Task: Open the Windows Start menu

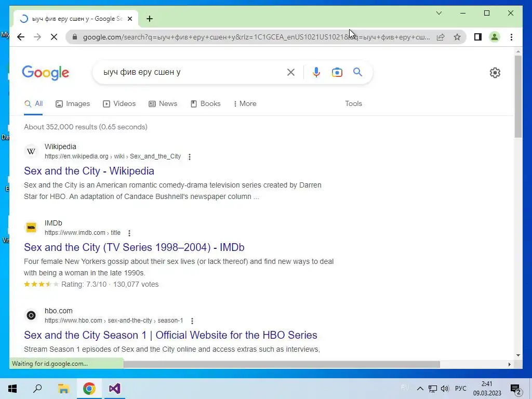Action: pyautogui.click(x=12, y=389)
